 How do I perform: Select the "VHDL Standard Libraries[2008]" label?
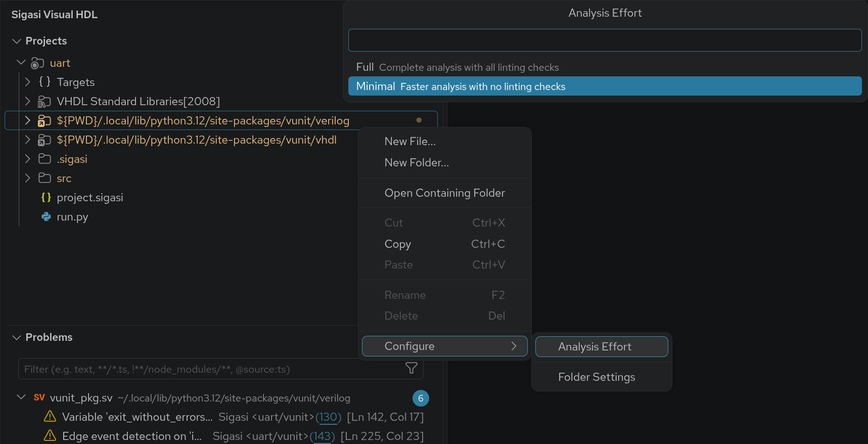click(139, 102)
